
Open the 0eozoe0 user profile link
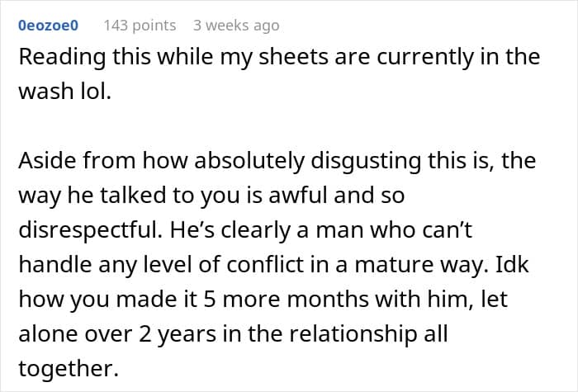pos(48,26)
